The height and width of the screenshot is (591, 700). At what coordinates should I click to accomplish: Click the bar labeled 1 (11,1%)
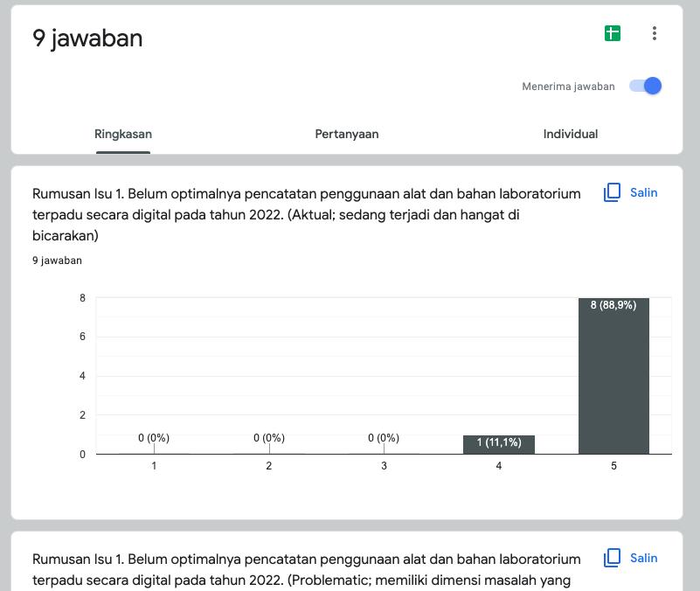pyautogui.click(x=498, y=443)
